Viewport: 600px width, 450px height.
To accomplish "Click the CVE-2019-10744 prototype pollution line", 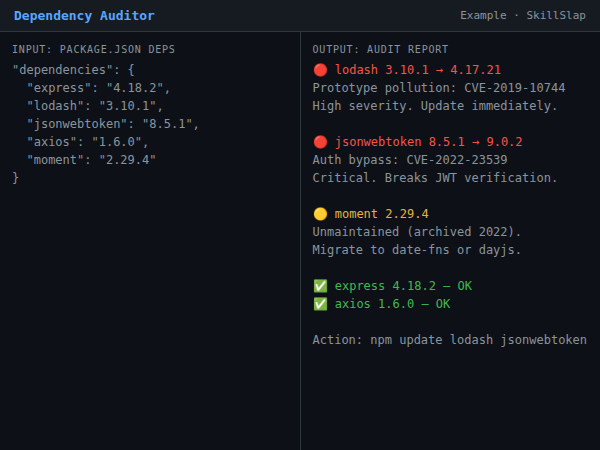I will point(438,88).
